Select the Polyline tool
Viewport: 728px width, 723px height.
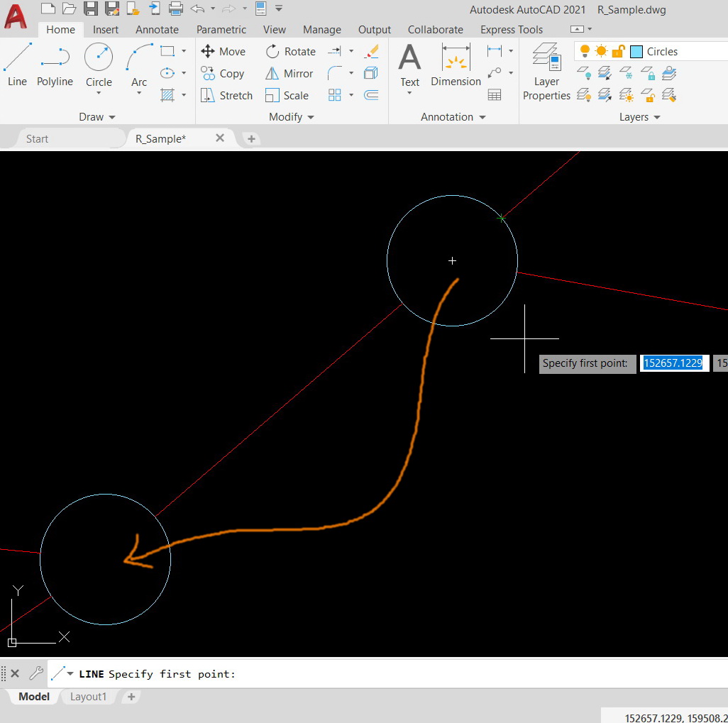coord(55,65)
